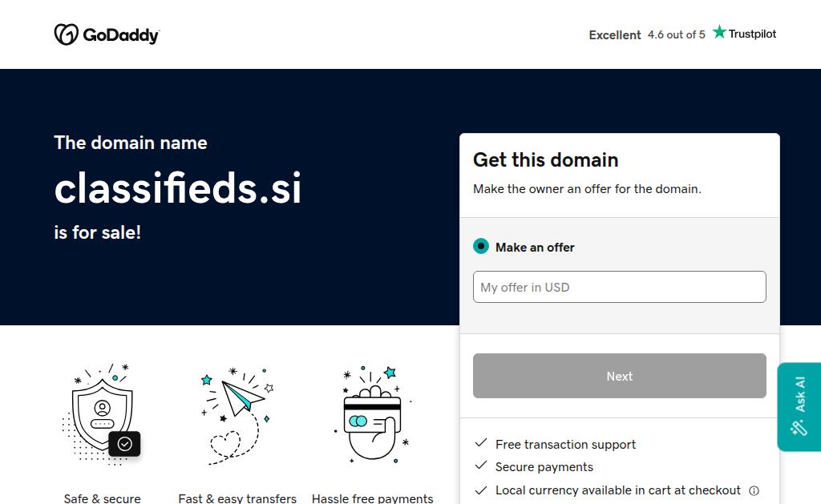Click the Local currency checkmark icon
Screen dimensions: 821x504
[481, 490]
